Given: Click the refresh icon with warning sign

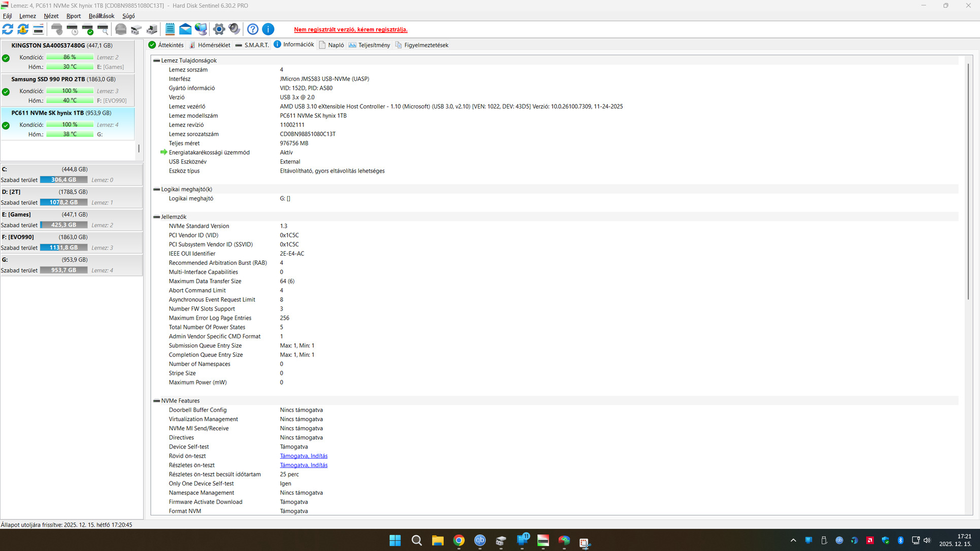Looking at the screenshot, I should (x=23, y=29).
